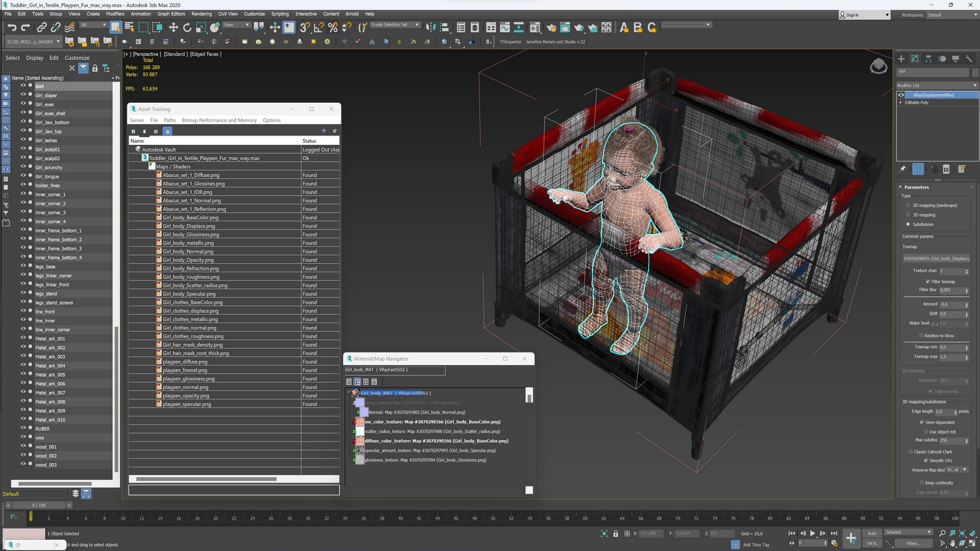Choose the Select and Rotate tool
Viewport: 980px width, 551px height.
pos(187,27)
